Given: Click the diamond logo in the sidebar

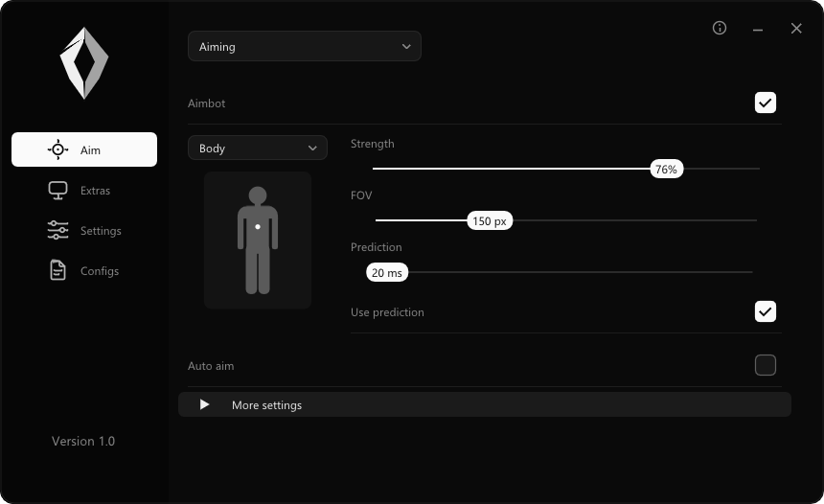Looking at the screenshot, I should pos(84,63).
